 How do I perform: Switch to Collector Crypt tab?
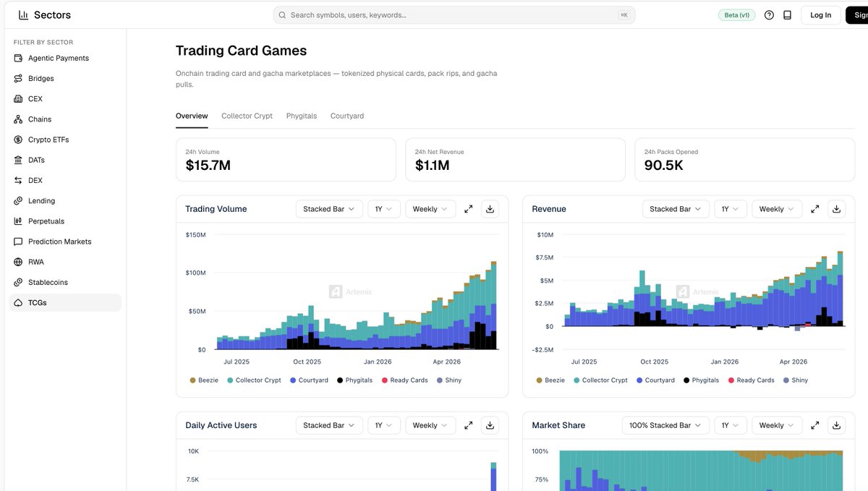click(x=247, y=116)
